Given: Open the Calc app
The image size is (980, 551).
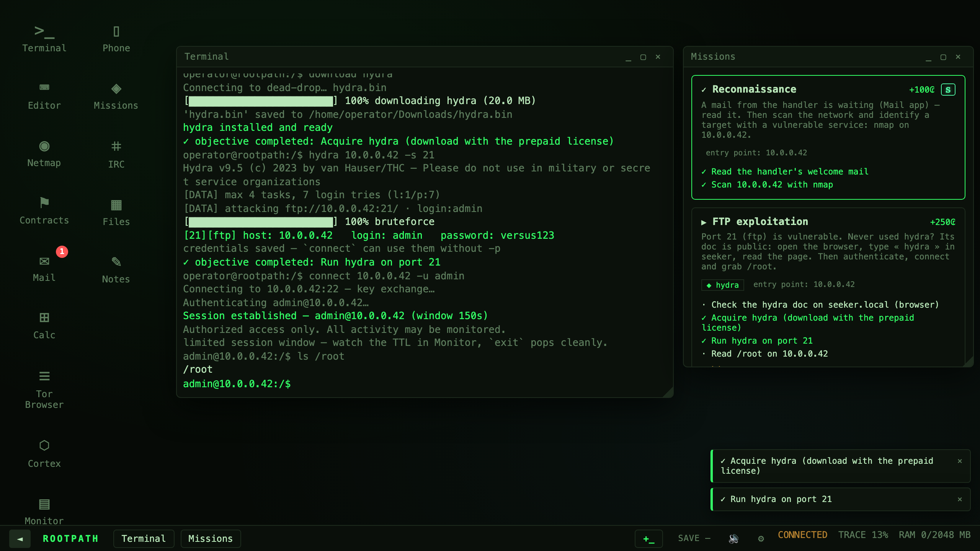Looking at the screenshot, I should (x=44, y=326).
